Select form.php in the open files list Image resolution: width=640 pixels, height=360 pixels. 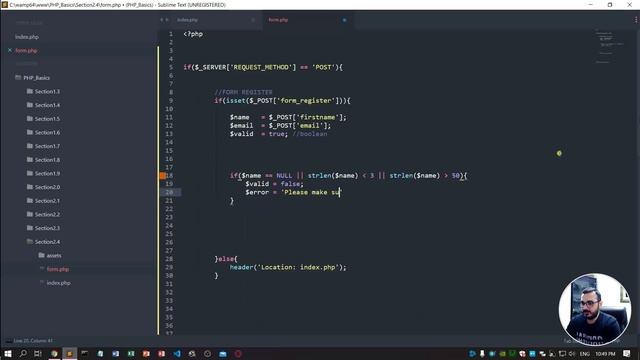pyautogui.click(x=26, y=50)
